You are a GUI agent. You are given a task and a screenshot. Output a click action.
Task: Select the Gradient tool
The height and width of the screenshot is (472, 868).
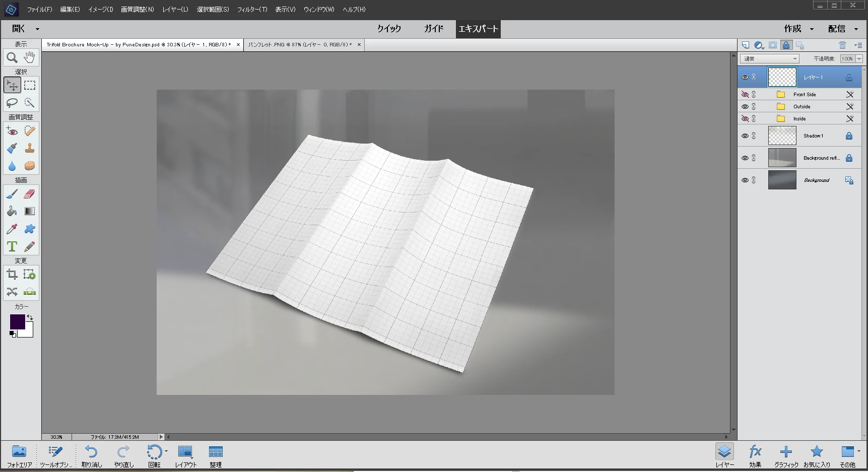30,211
